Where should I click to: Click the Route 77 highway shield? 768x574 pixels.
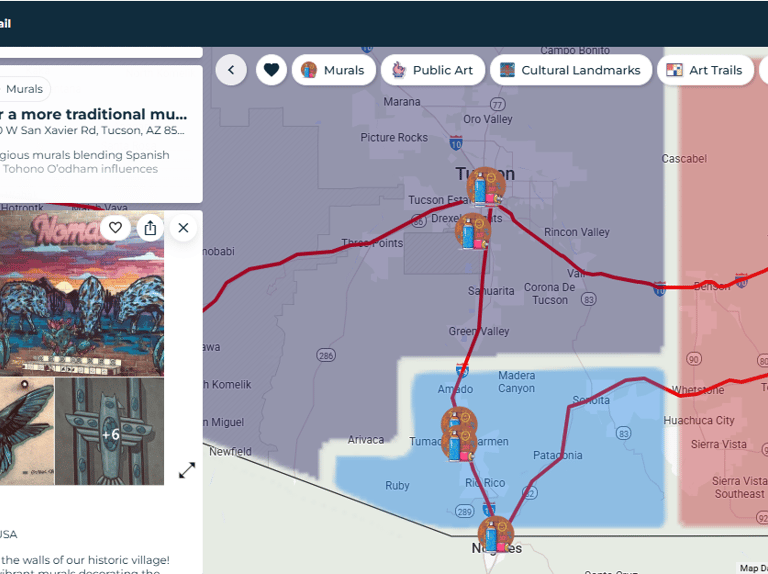point(498,104)
